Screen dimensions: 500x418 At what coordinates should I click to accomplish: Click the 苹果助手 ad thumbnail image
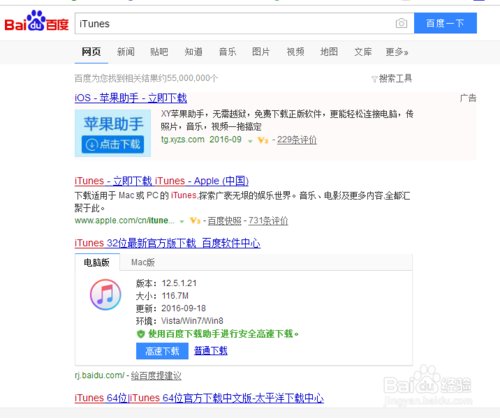[113, 133]
